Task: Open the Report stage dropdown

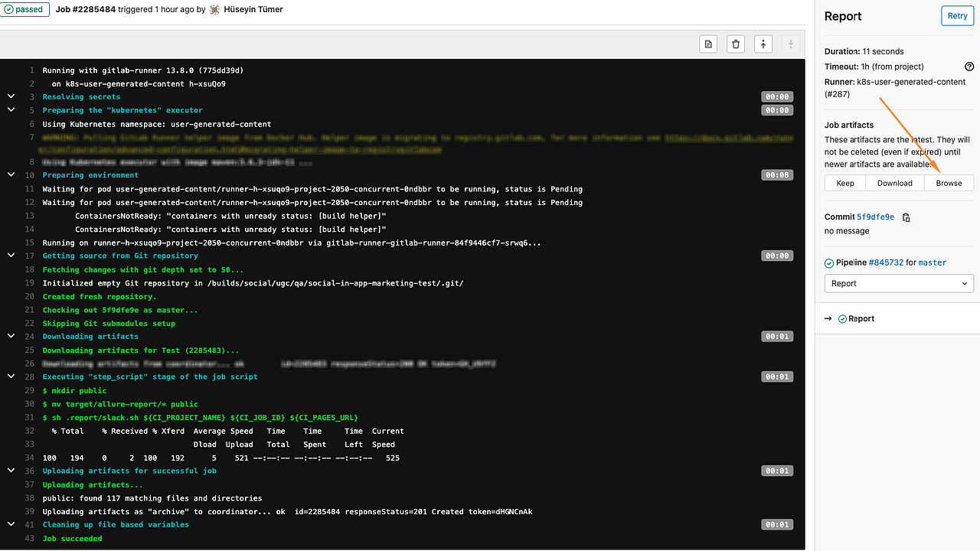Action: tap(899, 283)
